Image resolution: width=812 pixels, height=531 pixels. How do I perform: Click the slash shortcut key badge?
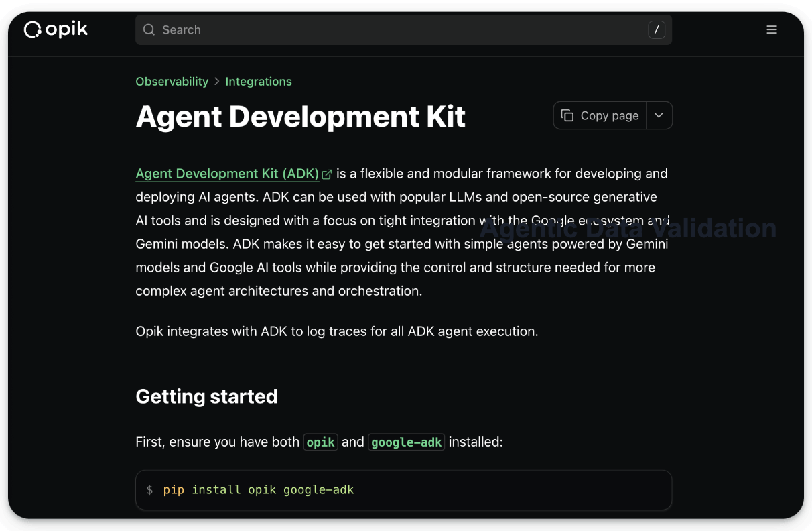pos(657,29)
